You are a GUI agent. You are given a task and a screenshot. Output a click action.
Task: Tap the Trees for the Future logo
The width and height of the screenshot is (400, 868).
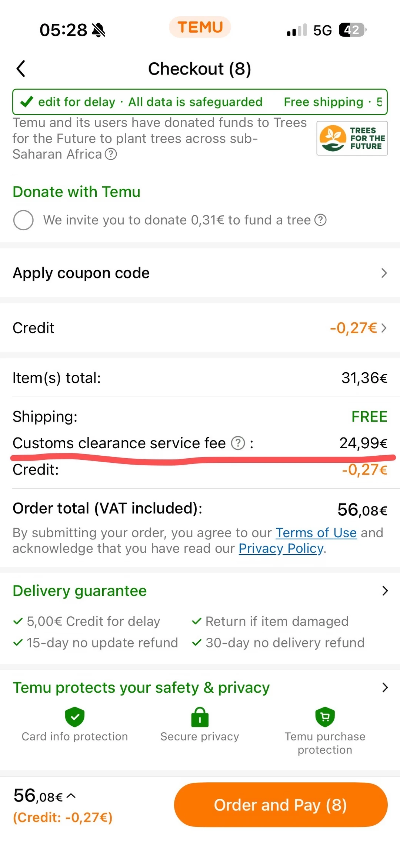click(x=352, y=138)
